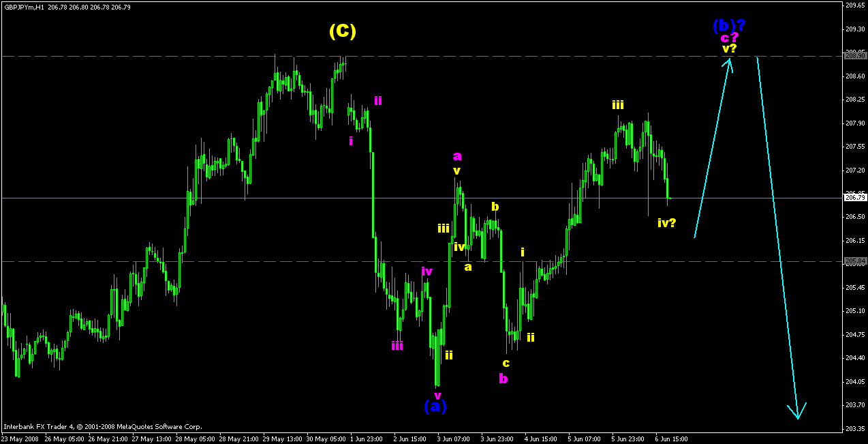Select the magenta v label above (a)

tap(438, 395)
